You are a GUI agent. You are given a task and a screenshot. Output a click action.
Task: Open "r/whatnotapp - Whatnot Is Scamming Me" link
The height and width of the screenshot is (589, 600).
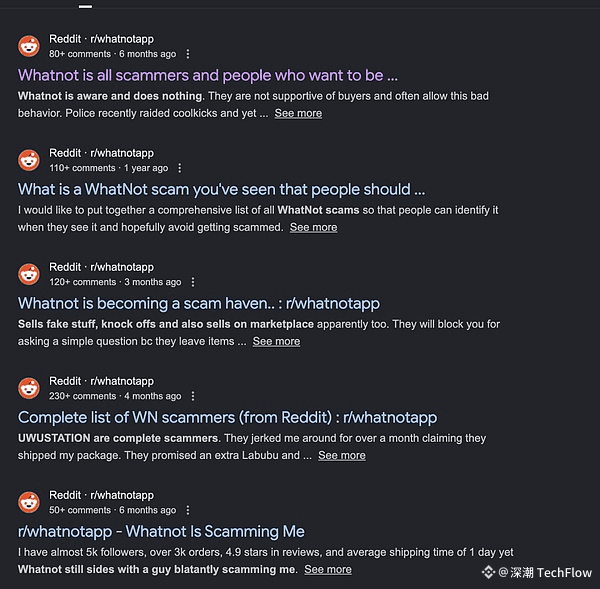point(161,531)
